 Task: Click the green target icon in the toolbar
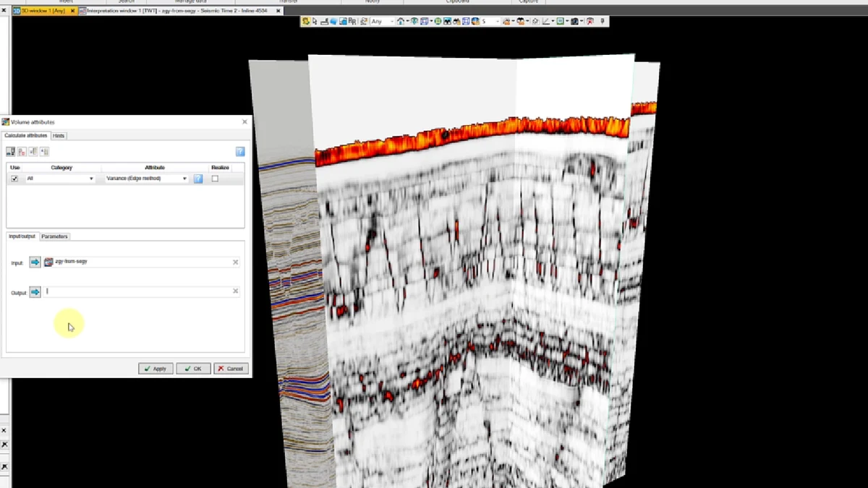[437, 22]
